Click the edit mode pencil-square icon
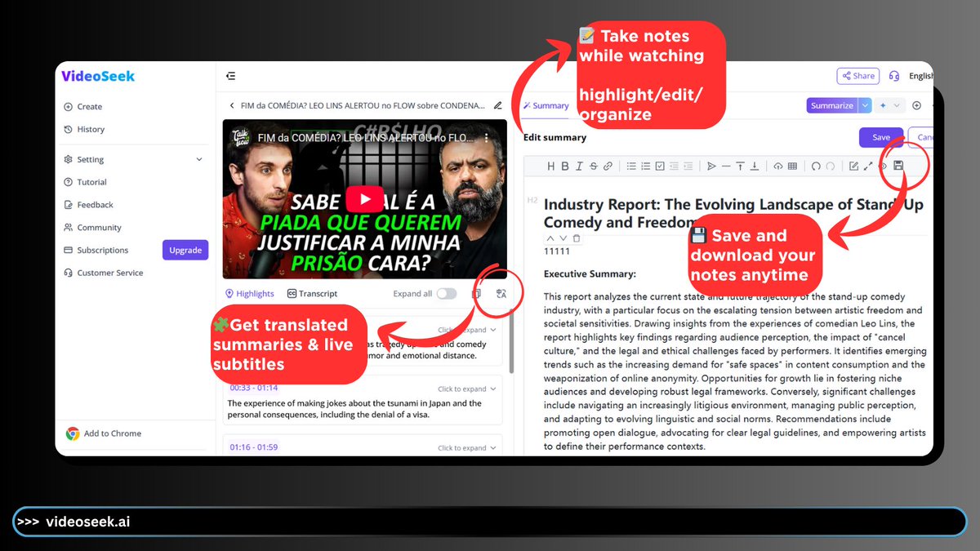This screenshot has height=551, width=980. [854, 167]
